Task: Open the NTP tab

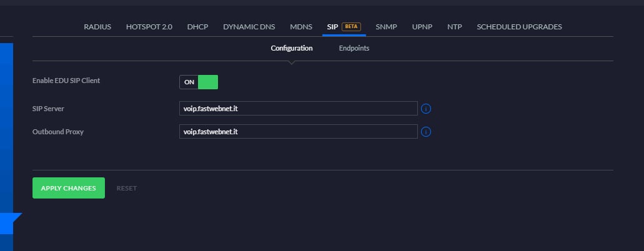Action: (x=455, y=27)
